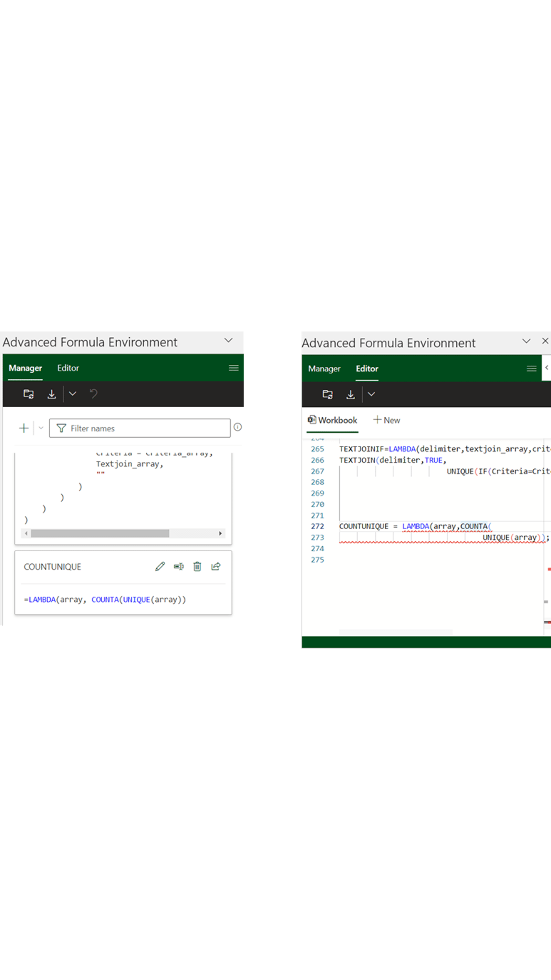The image size is (551, 980).
Task: Switch to the Manager tab
Action: pos(25,368)
